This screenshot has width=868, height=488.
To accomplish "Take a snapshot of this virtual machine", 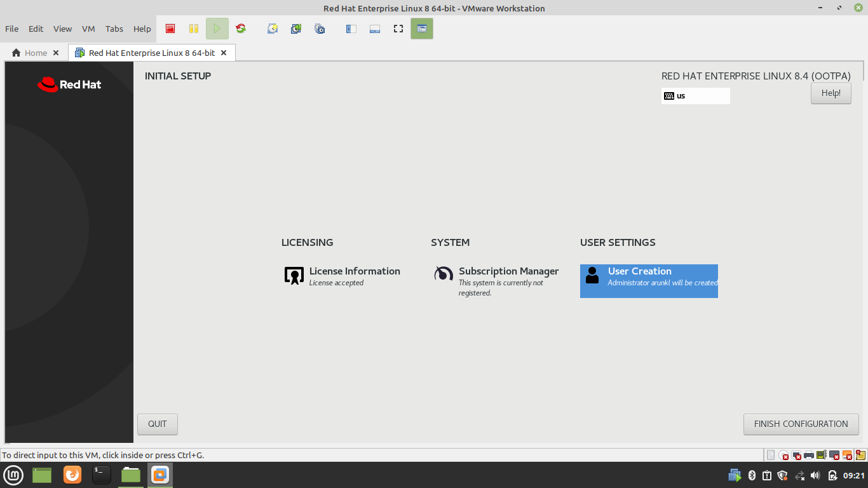I will 273,29.
